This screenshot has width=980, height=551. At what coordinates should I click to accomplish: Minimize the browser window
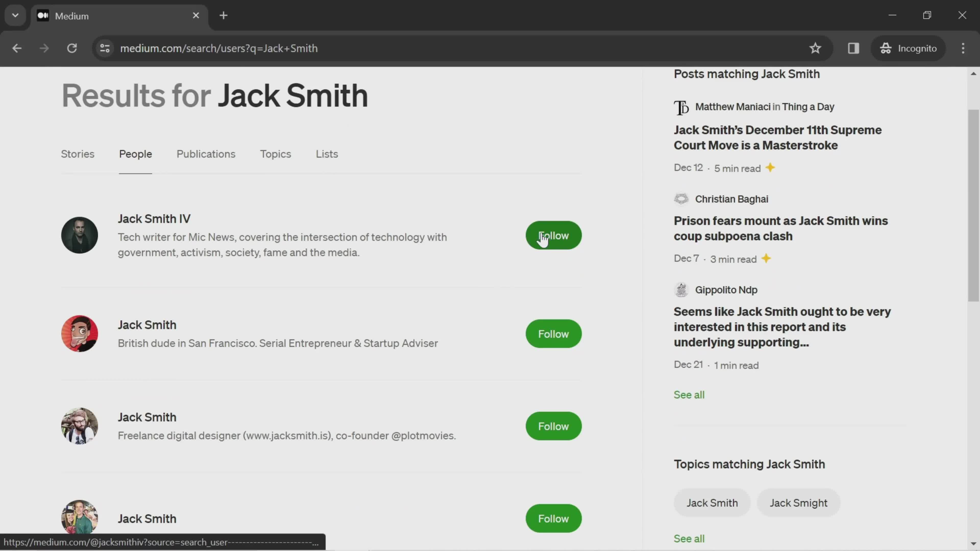pos(892,16)
